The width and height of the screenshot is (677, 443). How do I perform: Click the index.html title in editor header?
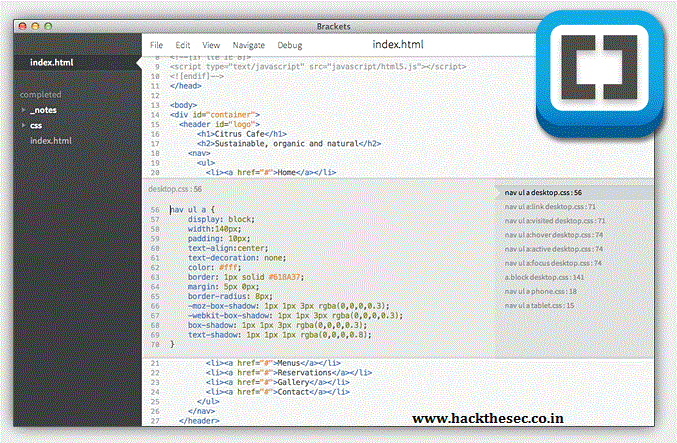(x=398, y=44)
